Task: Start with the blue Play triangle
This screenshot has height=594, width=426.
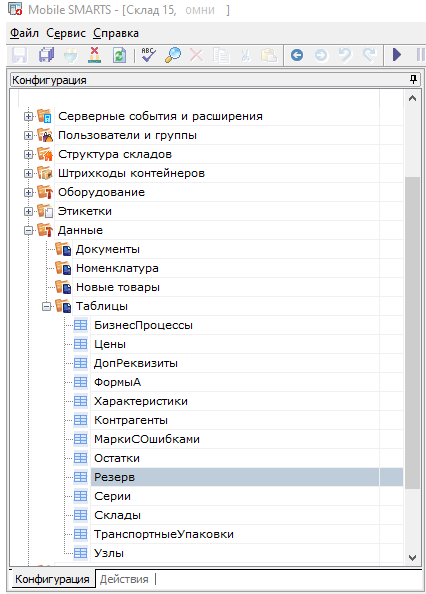Action: coord(397,55)
